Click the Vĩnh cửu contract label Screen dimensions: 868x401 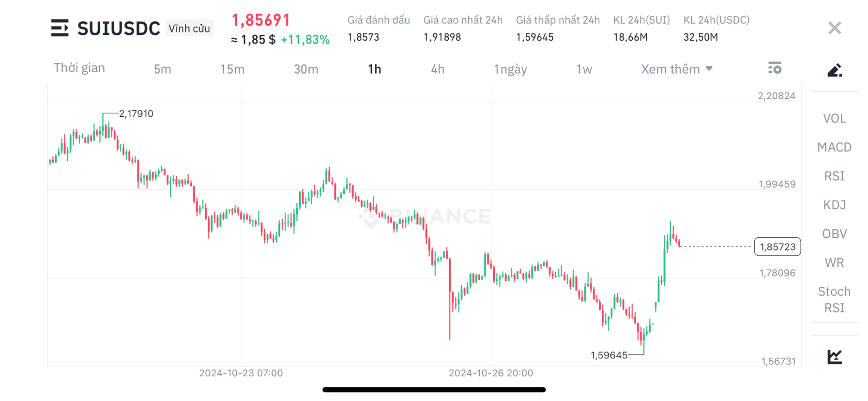coord(189,28)
